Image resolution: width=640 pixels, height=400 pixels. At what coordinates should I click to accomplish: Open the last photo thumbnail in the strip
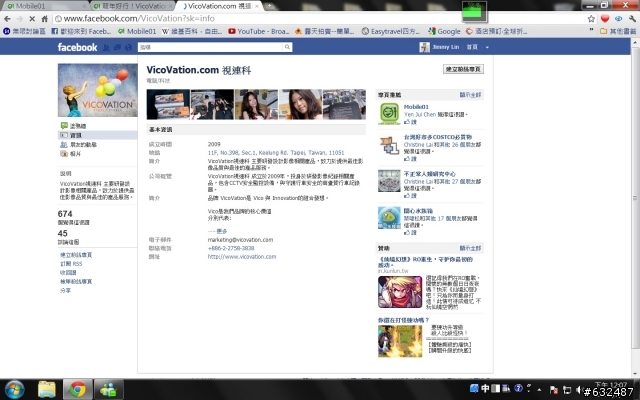(x=344, y=104)
